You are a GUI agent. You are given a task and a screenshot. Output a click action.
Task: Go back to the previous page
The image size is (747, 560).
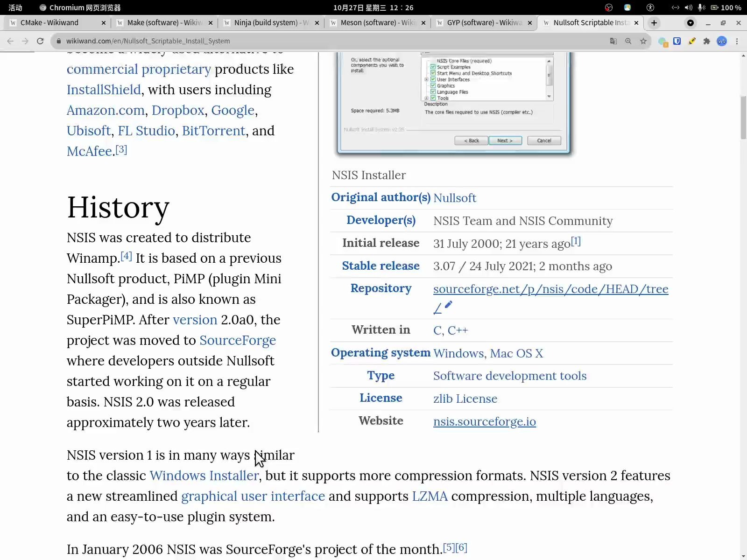(10, 41)
